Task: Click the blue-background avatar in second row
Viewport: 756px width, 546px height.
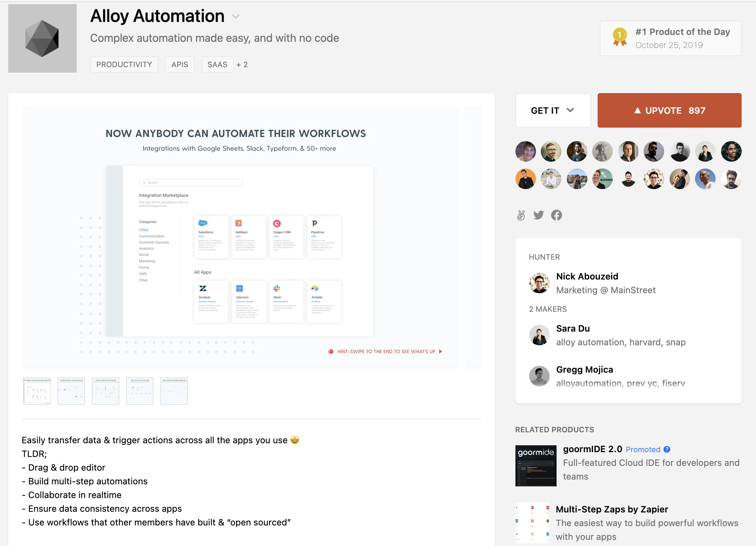Action: coord(705,179)
